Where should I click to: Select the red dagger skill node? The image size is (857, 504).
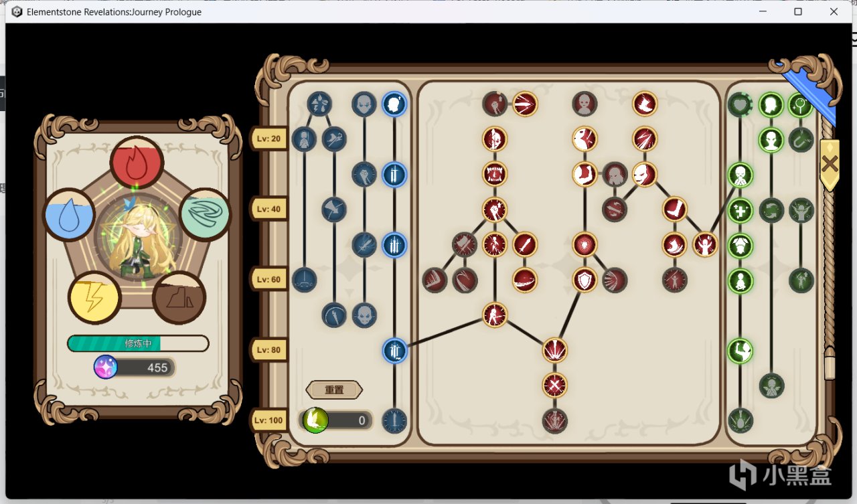[525, 244]
